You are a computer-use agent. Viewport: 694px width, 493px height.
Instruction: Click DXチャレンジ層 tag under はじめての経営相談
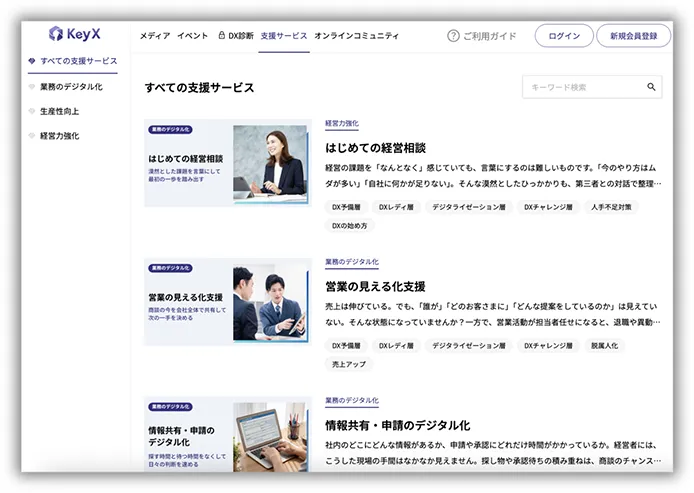548,207
